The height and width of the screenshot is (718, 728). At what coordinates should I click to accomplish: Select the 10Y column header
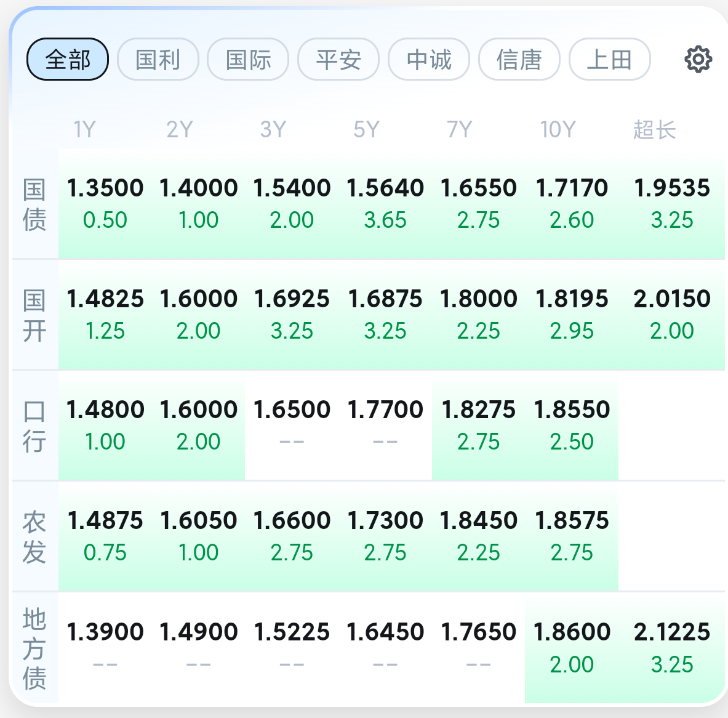(x=558, y=129)
